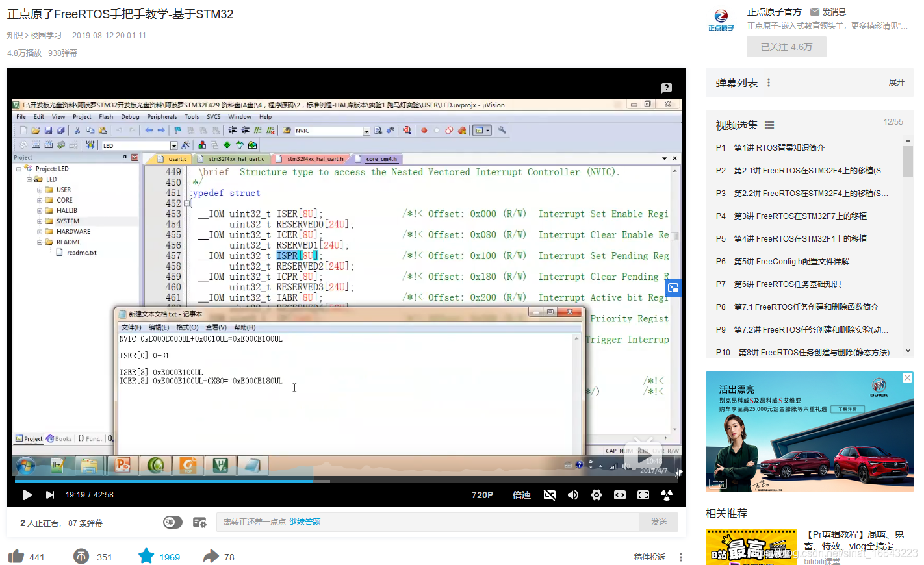Click episode list scroll-down arrow

tap(908, 351)
